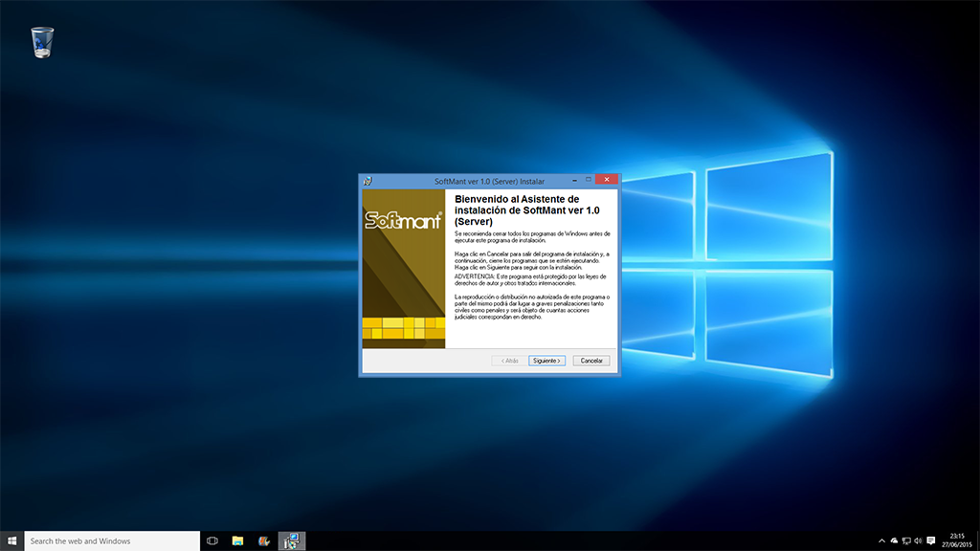Image resolution: width=980 pixels, height=551 pixels.
Task: Open the taskbar clock and date
Action: 957,540
